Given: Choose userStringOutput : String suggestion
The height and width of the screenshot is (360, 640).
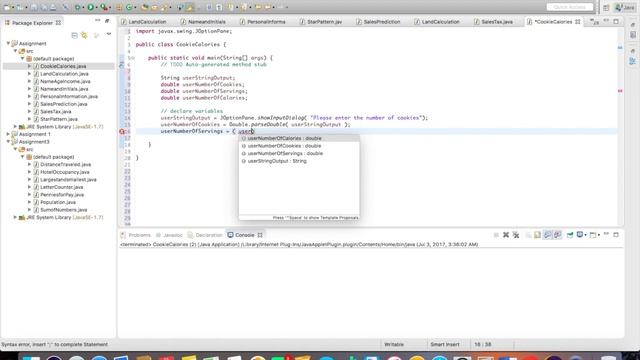Looking at the screenshot, I should click(299, 161).
